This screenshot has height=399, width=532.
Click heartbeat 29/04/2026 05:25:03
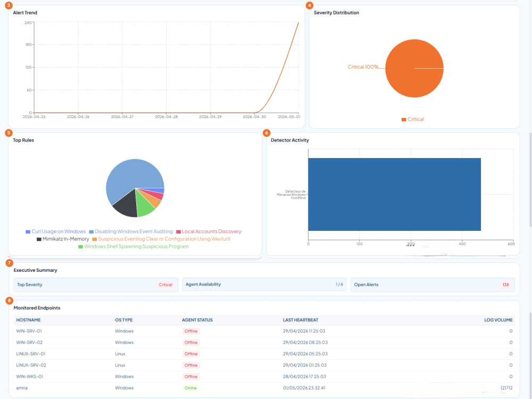click(305, 354)
